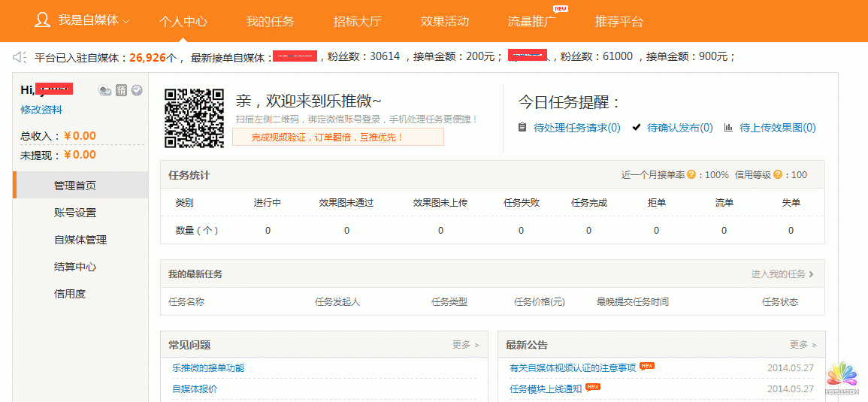Click the user avatar icon in header
The height and width of the screenshot is (402, 868).
pos(43,20)
